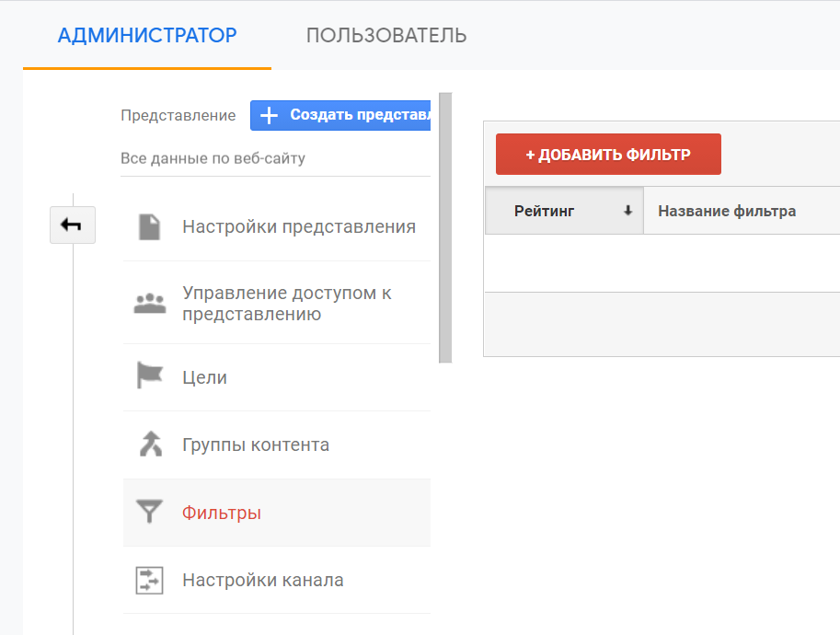
Task: Open the Все данные по веб-сайту view selector
Action: pos(213,158)
